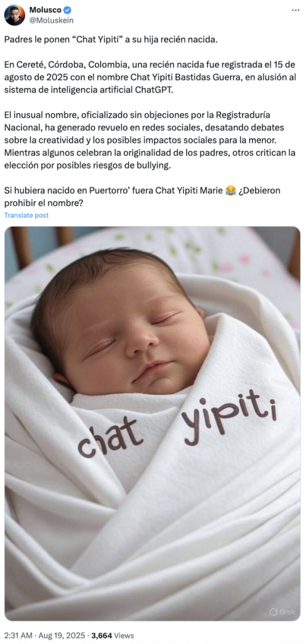The image size is (306, 644).
Task: Open Molusco's profile avatar picture
Action: click(15, 15)
